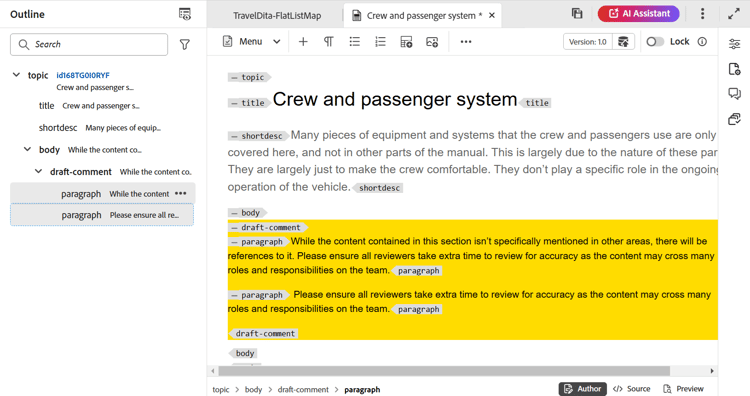Click the version save icon beside Version 1.0

(623, 42)
